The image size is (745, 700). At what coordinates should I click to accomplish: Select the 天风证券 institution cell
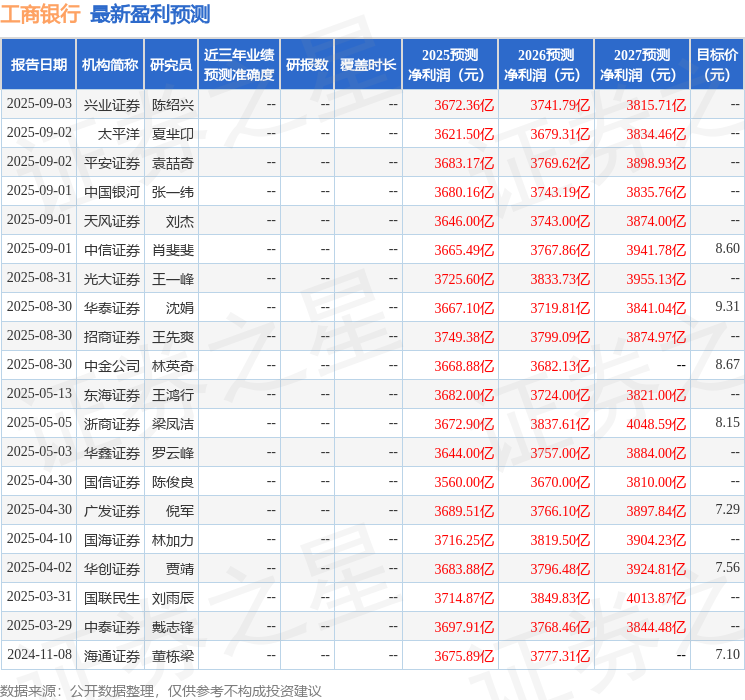112,221
